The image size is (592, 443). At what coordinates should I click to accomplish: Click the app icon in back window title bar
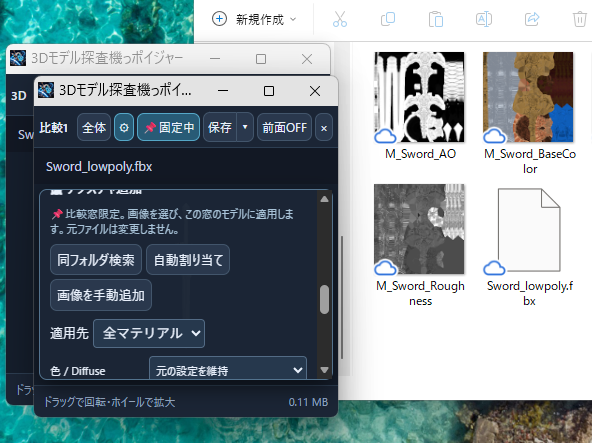[18, 58]
